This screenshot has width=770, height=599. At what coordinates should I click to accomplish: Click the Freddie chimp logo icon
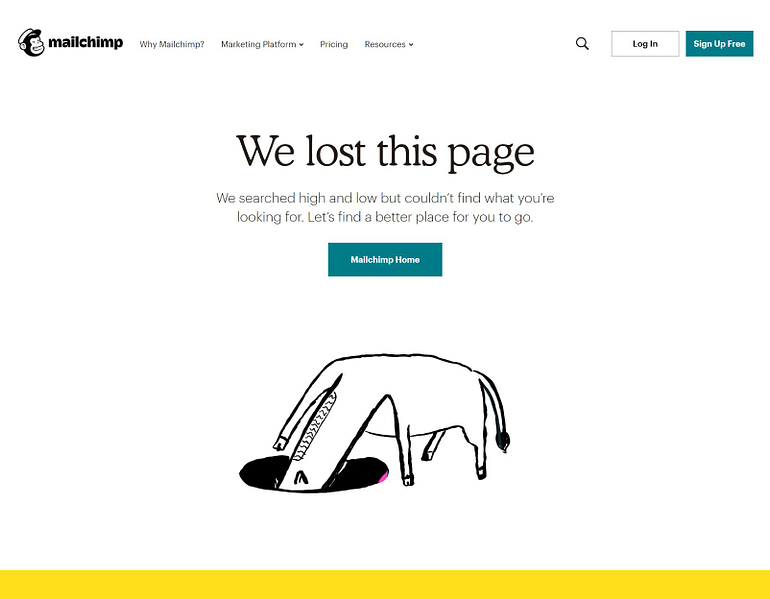pos(31,43)
